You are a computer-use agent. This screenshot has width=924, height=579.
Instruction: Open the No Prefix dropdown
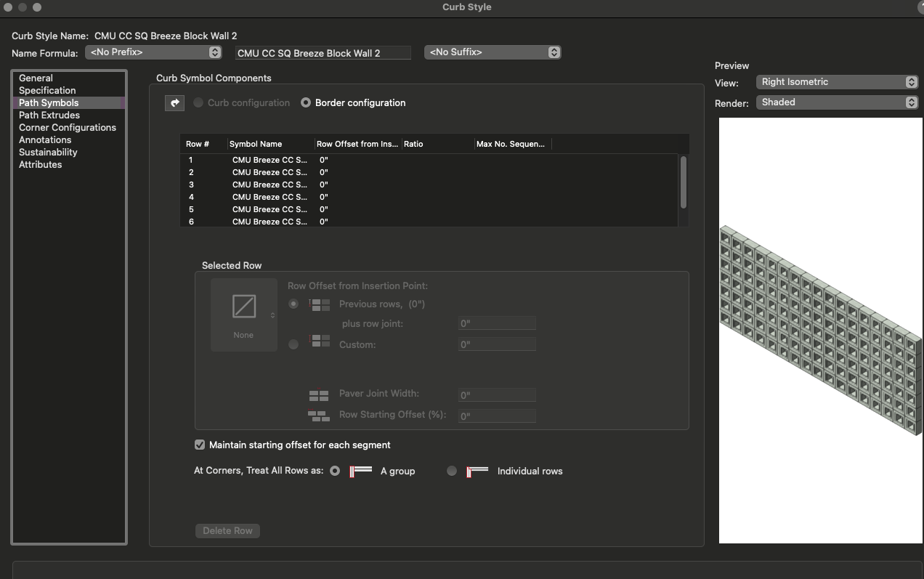pos(153,52)
